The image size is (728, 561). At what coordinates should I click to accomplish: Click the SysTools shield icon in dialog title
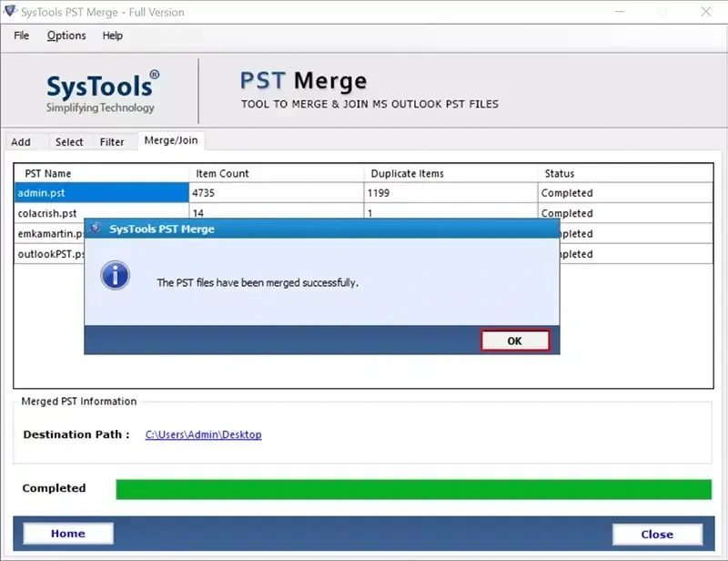(x=96, y=229)
